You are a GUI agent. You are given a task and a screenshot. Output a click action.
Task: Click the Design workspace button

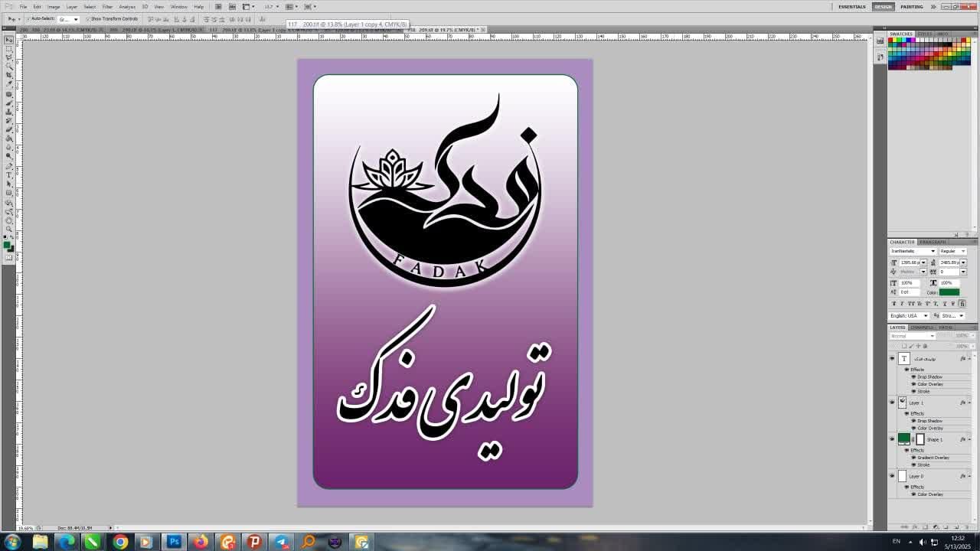[x=884, y=7]
